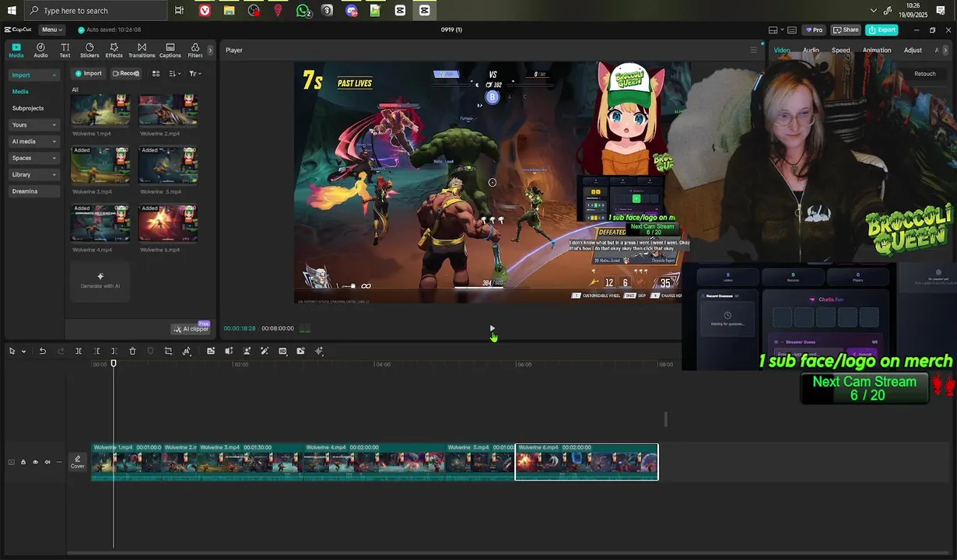This screenshot has width=957, height=560.
Task: Select the Wolverine 6.mp4 clip on the timeline
Action: point(587,462)
